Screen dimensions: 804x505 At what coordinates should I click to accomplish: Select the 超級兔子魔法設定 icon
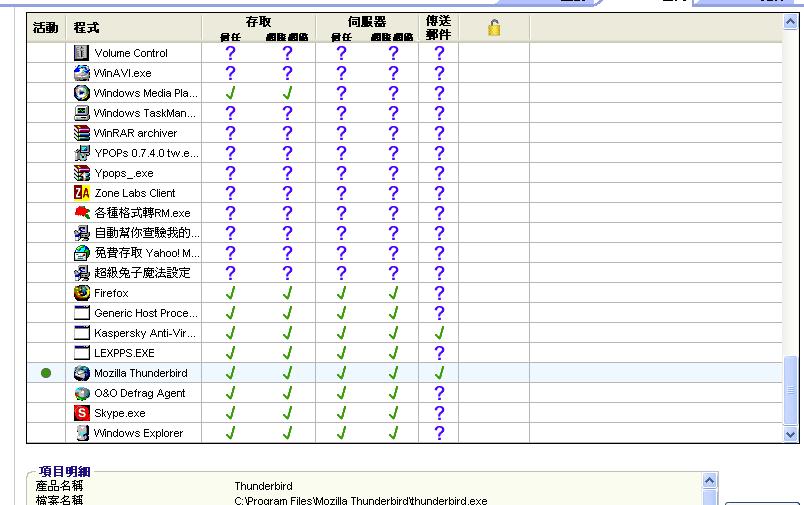coord(82,273)
